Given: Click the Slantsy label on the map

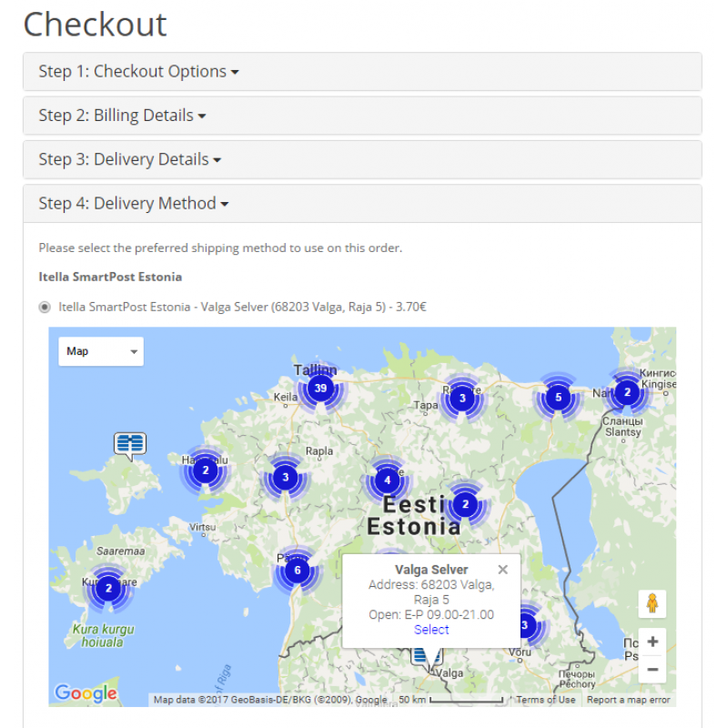Looking at the screenshot, I should coord(623,431).
